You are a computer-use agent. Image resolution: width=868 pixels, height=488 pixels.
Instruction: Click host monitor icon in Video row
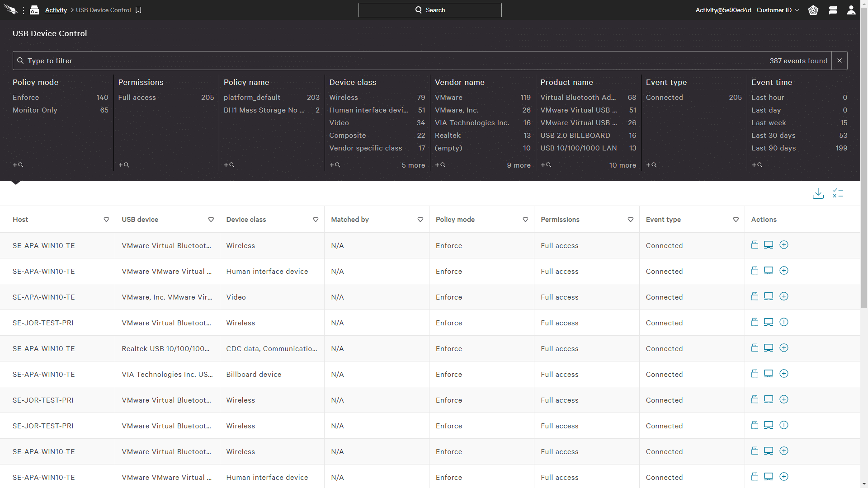769,296
